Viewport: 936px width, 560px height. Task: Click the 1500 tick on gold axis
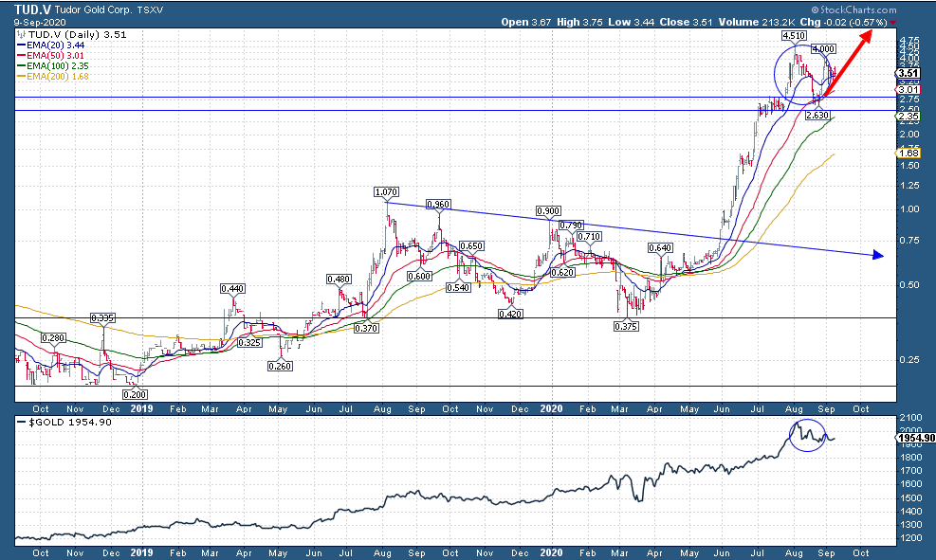[x=909, y=498]
